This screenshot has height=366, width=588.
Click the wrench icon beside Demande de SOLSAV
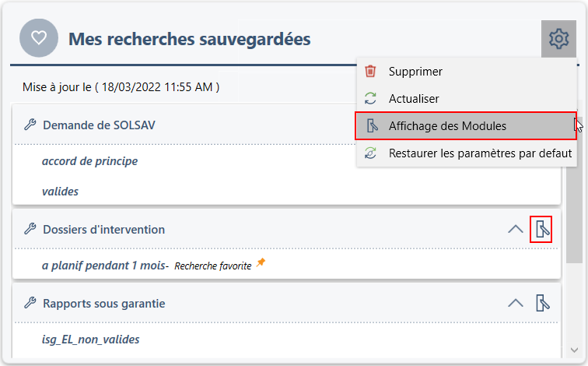(x=30, y=125)
